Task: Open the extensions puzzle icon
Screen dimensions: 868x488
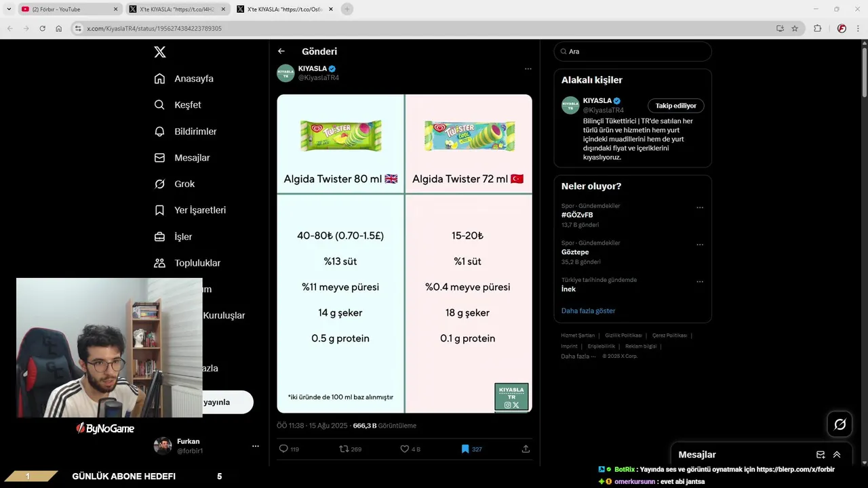Action: tap(817, 28)
